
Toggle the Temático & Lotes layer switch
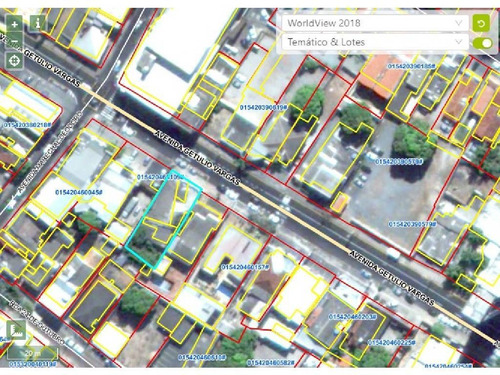pyautogui.click(x=483, y=43)
